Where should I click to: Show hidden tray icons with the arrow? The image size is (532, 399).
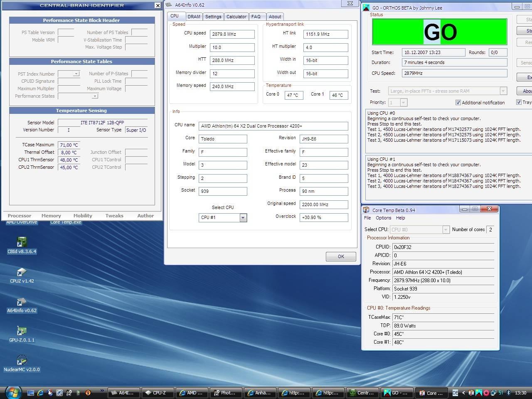[463, 393]
